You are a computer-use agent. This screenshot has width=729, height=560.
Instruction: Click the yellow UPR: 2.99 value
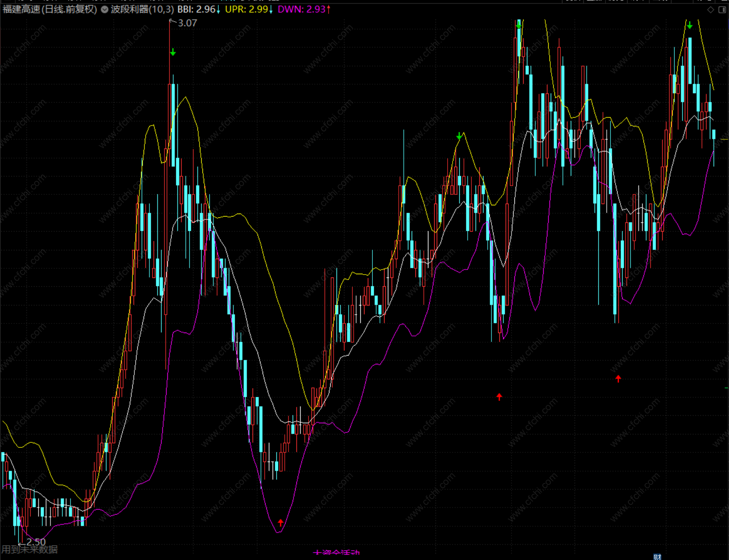pyautogui.click(x=249, y=9)
